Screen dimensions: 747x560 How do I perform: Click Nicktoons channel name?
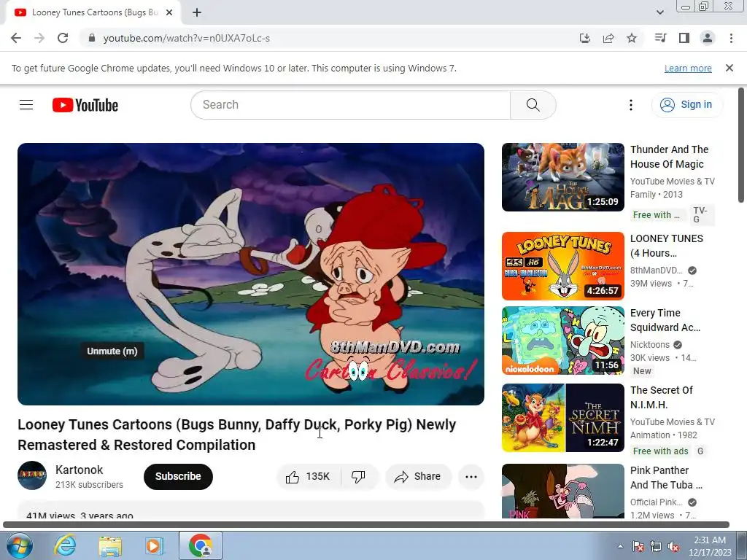650,345
